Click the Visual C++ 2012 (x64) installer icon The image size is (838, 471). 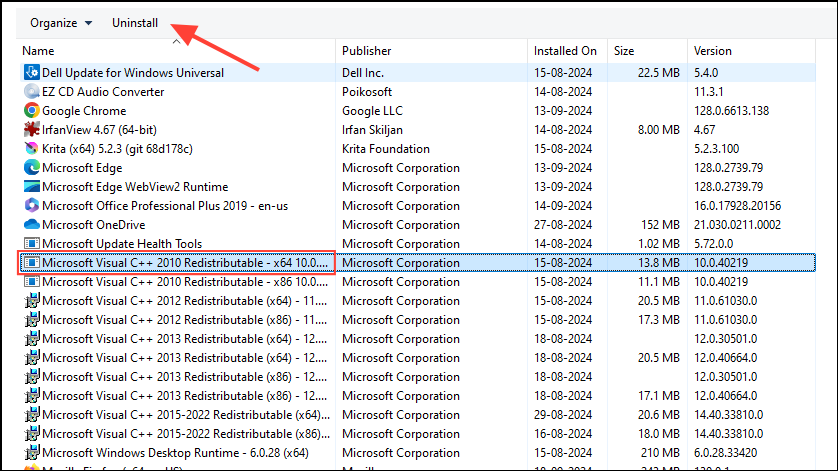[32, 300]
